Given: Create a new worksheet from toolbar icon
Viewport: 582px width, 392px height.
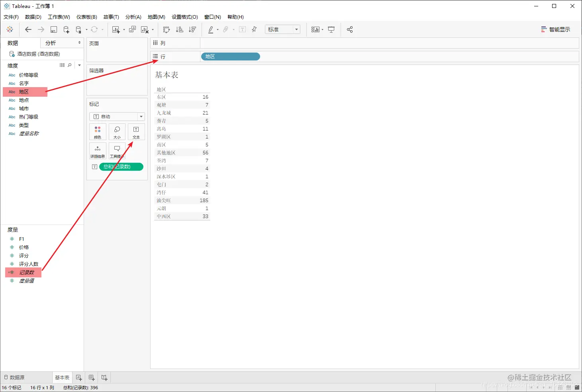Looking at the screenshot, I should click(x=116, y=29).
